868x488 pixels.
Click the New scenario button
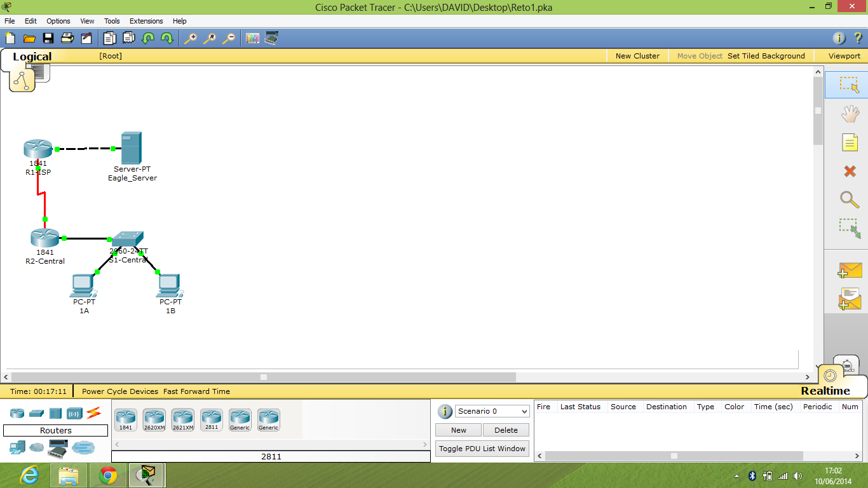[458, 430]
